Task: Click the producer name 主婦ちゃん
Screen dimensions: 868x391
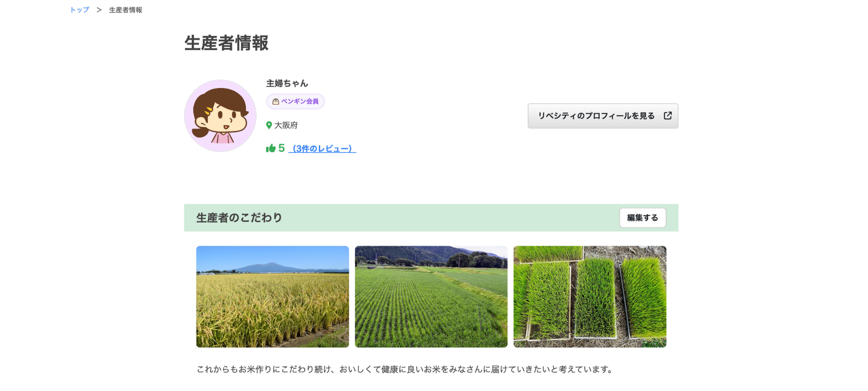Action: pyautogui.click(x=287, y=83)
